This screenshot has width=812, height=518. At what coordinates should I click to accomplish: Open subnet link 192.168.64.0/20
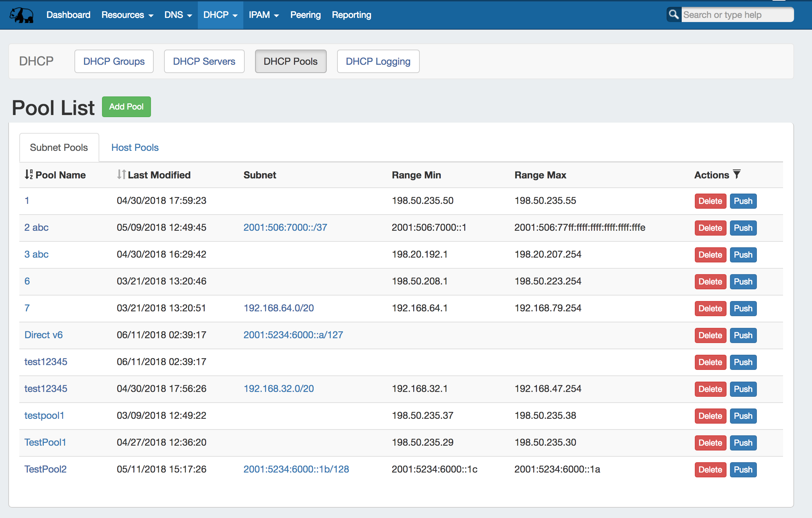tap(278, 308)
